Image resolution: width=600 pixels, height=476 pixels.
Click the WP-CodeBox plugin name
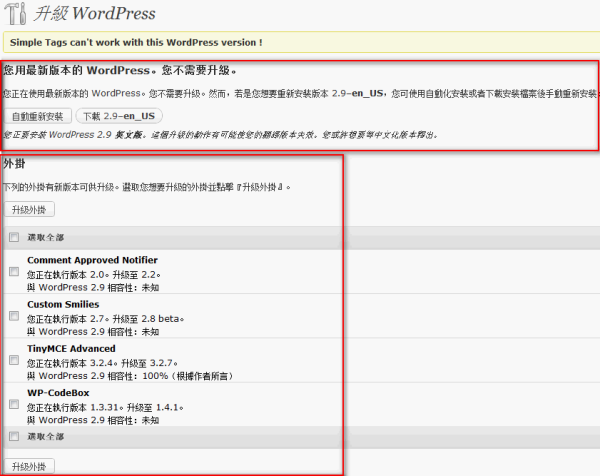[58, 393]
